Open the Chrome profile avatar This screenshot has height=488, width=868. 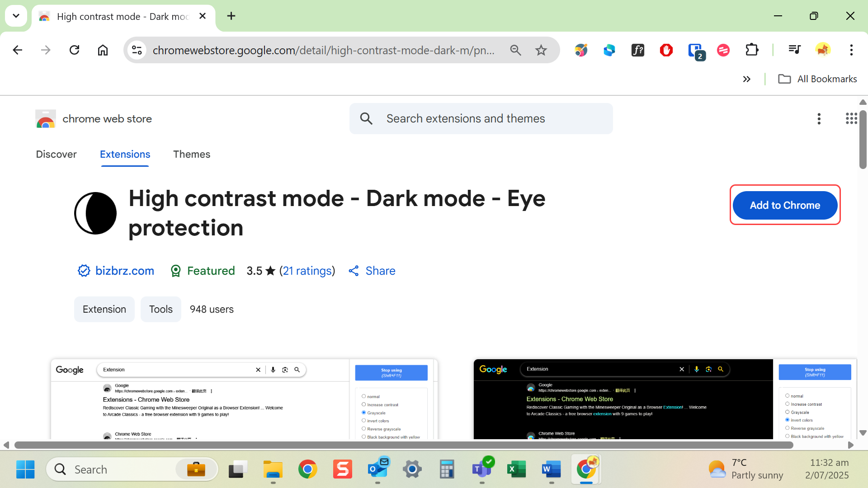coord(823,50)
